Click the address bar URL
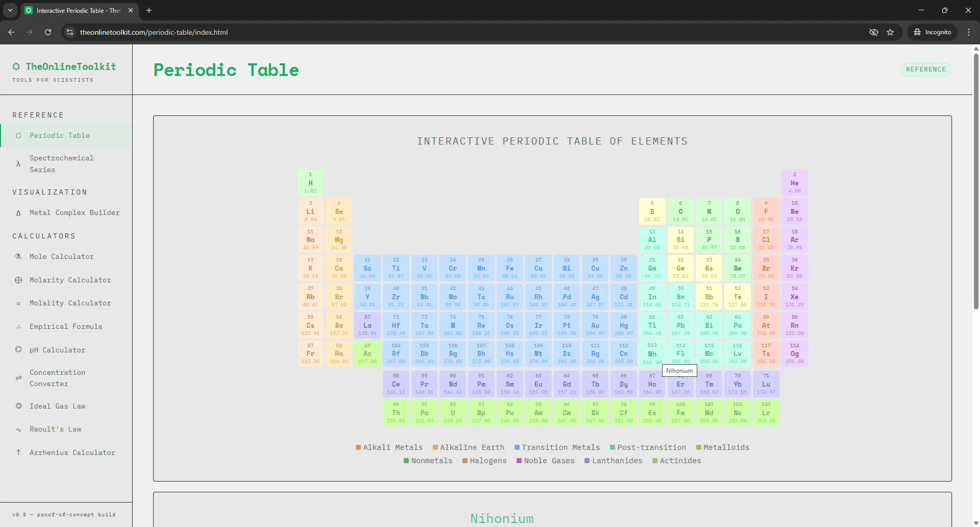Viewport: 980px width, 527px height. coord(154,32)
